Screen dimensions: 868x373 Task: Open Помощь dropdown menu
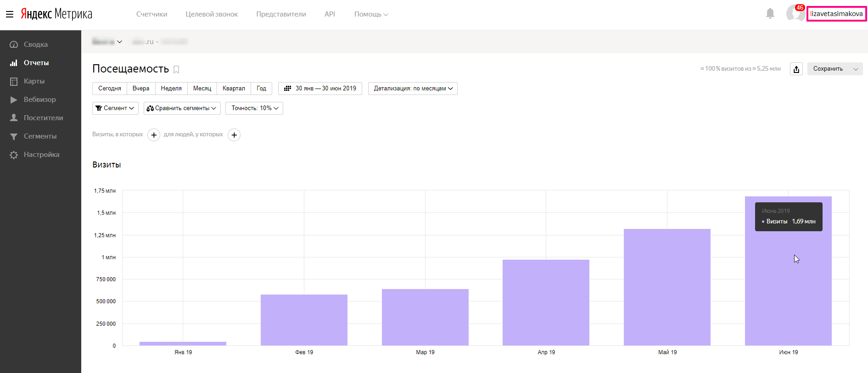pyautogui.click(x=371, y=14)
